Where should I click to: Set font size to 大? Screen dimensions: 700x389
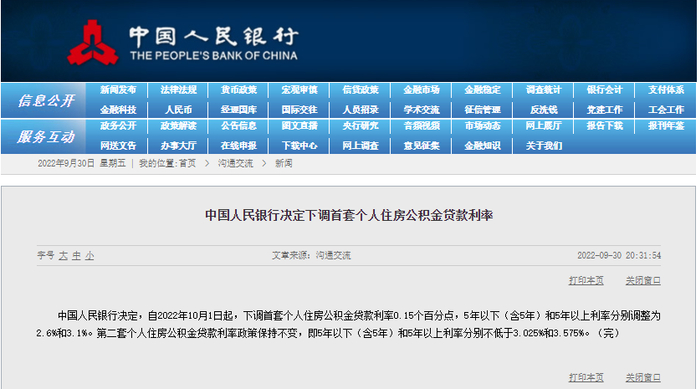tap(63, 255)
